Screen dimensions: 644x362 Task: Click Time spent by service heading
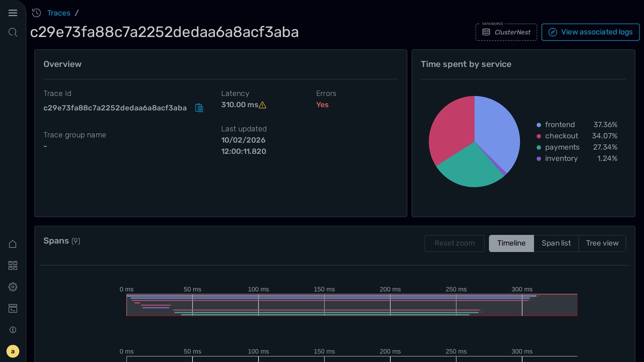[x=466, y=64]
